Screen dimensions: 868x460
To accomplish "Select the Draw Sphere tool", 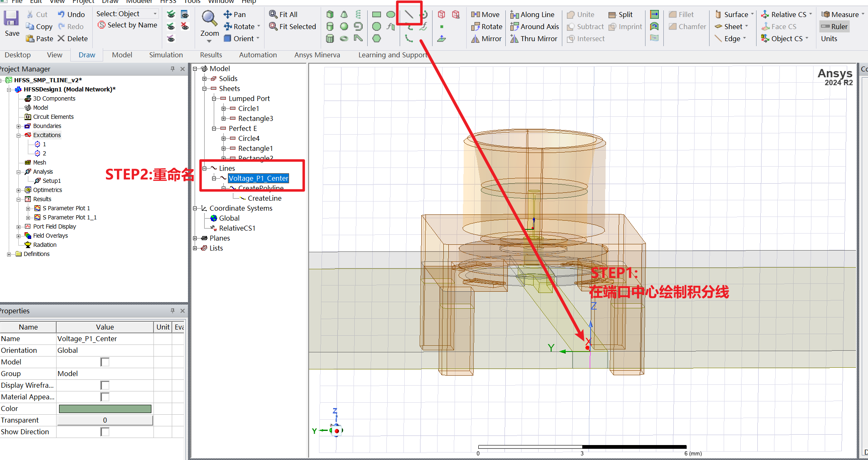I will point(344,27).
